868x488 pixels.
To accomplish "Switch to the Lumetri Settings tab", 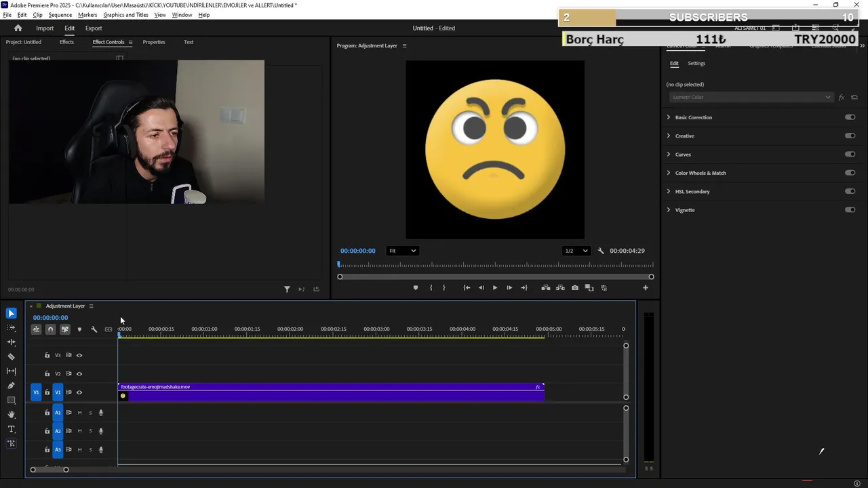I will click(696, 63).
